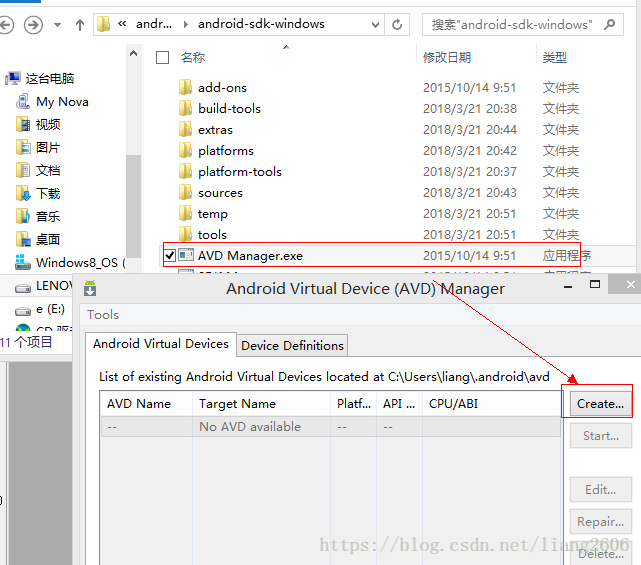The width and height of the screenshot is (641, 565).
Task: Click 'andr...' breadcrumb in address bar
Action: point(154,24)
